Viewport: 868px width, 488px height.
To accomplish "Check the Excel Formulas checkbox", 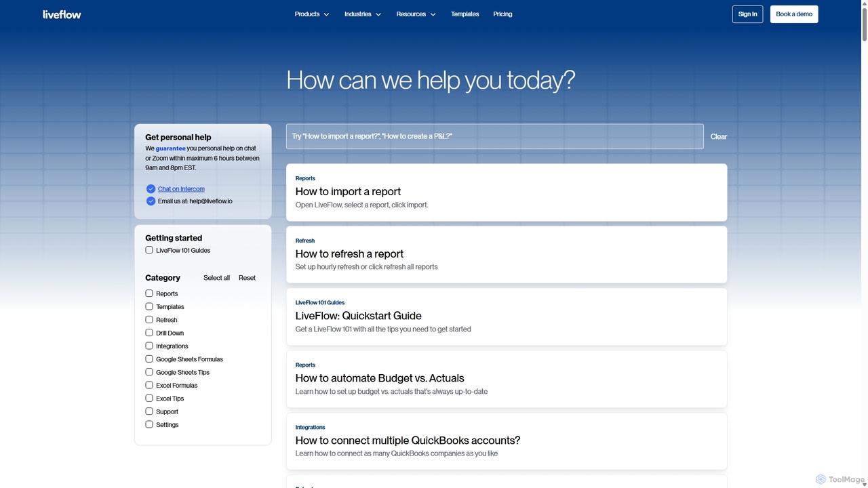I will pyautogui.click(x=149, y=385).
